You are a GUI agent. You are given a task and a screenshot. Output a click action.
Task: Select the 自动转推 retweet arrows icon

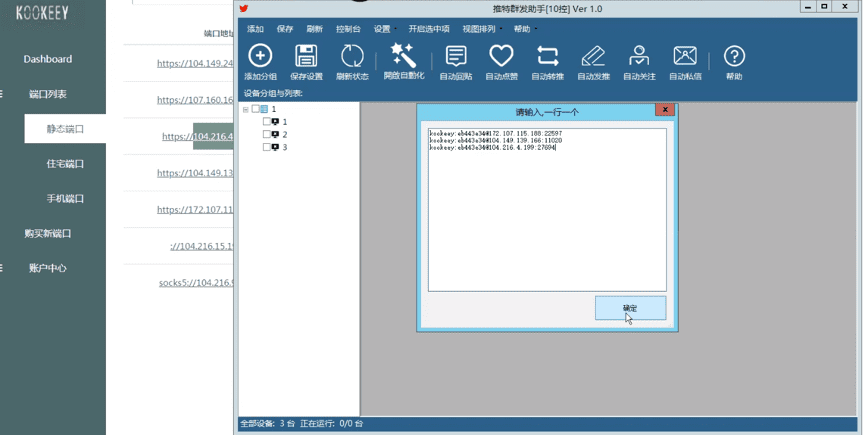[x=547, y=56]
